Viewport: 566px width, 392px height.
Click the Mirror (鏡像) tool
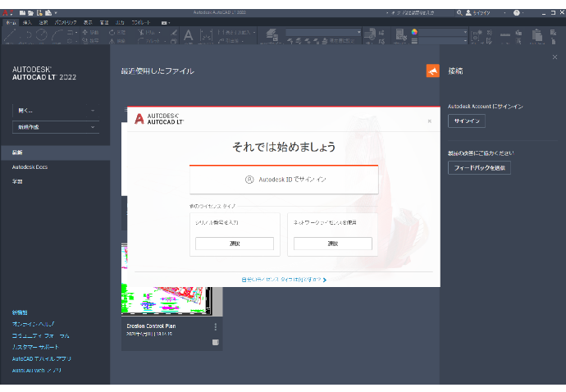coord(117,41)
